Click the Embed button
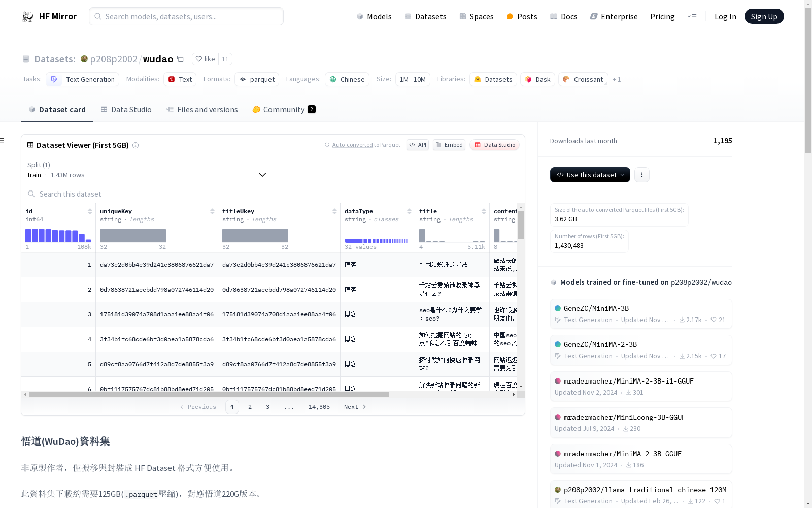 [x=449, y=145]
